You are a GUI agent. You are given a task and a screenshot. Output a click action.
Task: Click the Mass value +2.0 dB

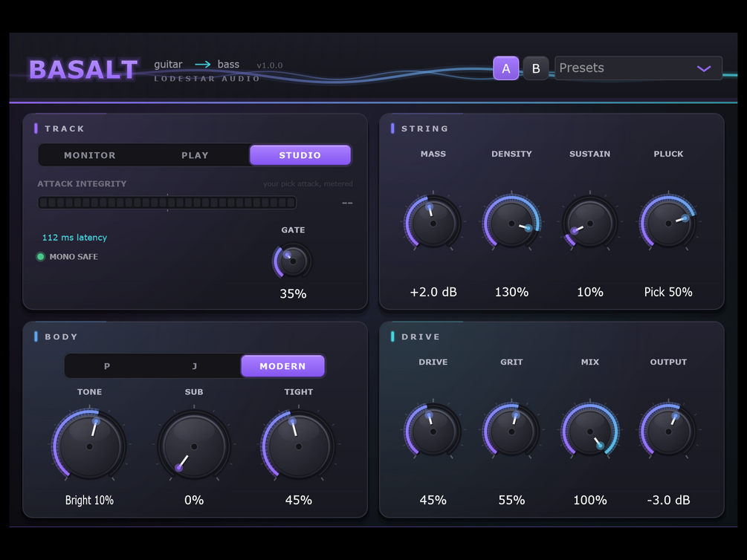433,292
